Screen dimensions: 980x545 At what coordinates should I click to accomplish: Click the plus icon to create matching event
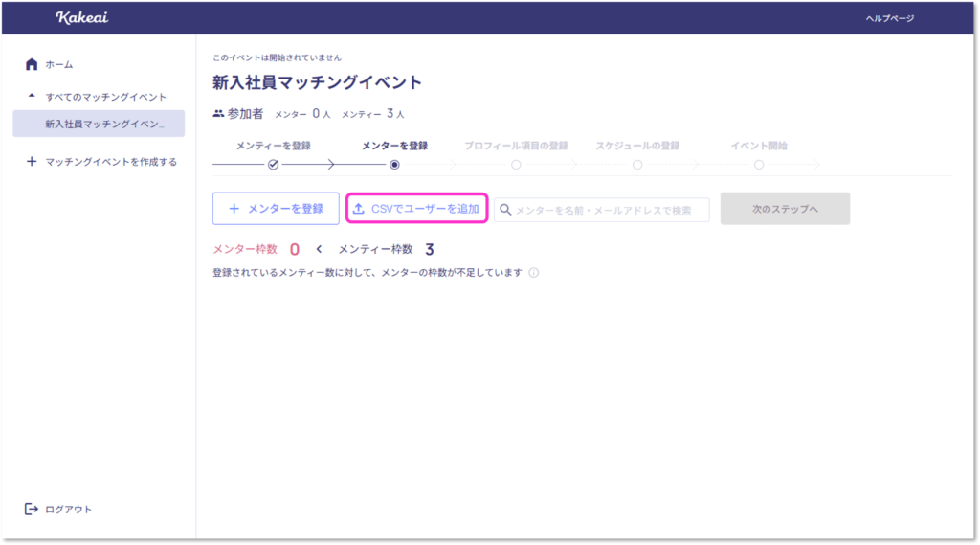point(32,162)
